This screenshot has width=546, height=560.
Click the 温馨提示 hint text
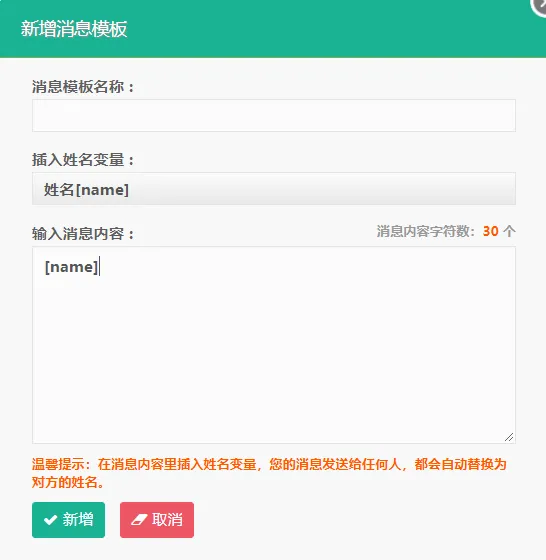click(x=269, y=473)
